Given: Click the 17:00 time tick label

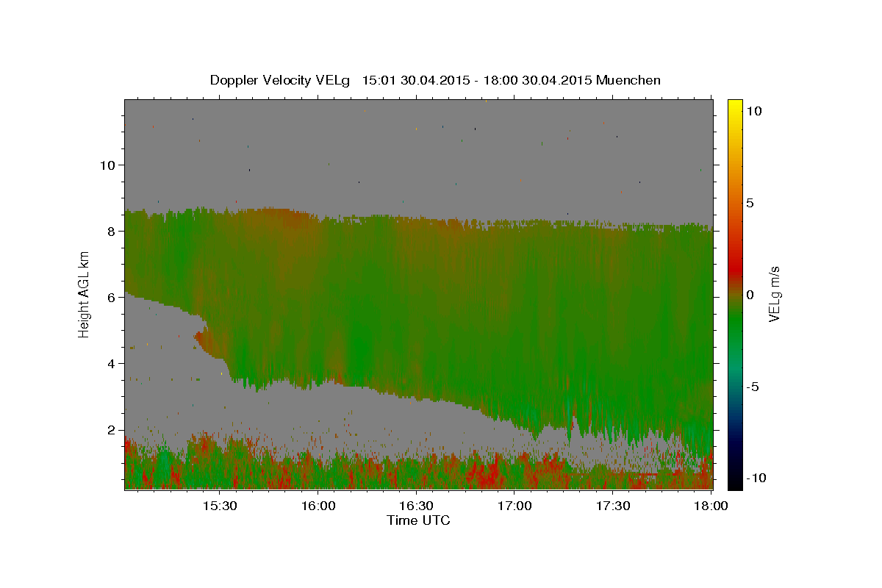Looking at the screenshot, I should point(514,506).
